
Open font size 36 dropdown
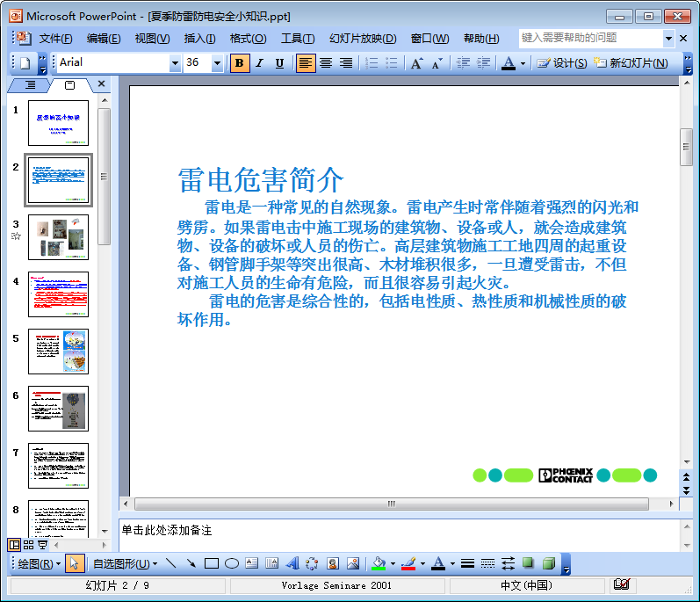217,63
